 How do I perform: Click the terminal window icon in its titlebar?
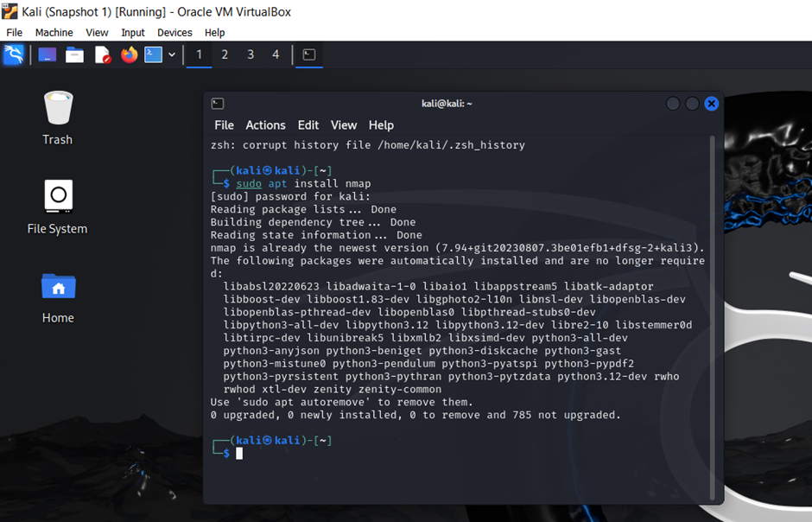[217, 103]
